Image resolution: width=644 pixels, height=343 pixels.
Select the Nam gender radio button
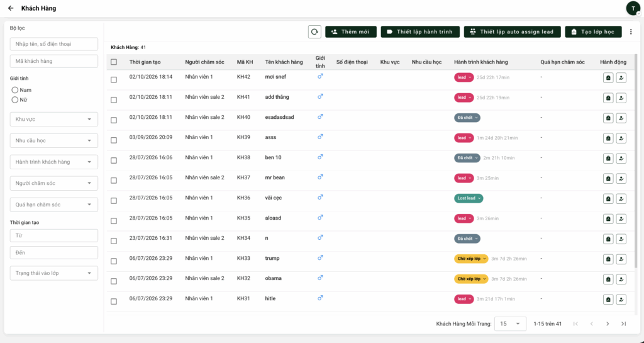15,89
